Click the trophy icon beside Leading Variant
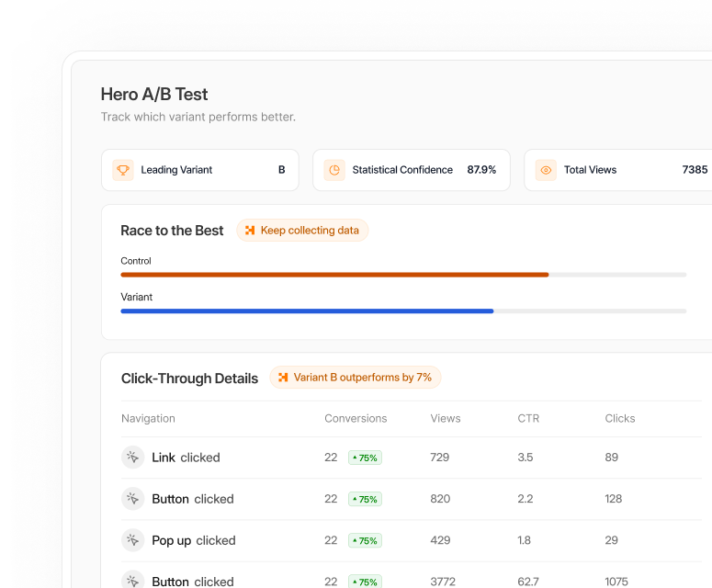 coord(123,170)
